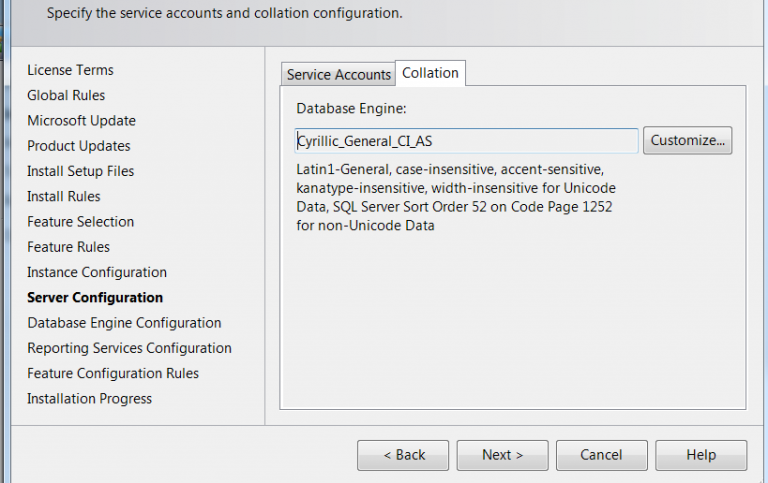This screenshot has width=768, height=483.
Task: Navigate to Feature Selection step
Action: (80, 222)
